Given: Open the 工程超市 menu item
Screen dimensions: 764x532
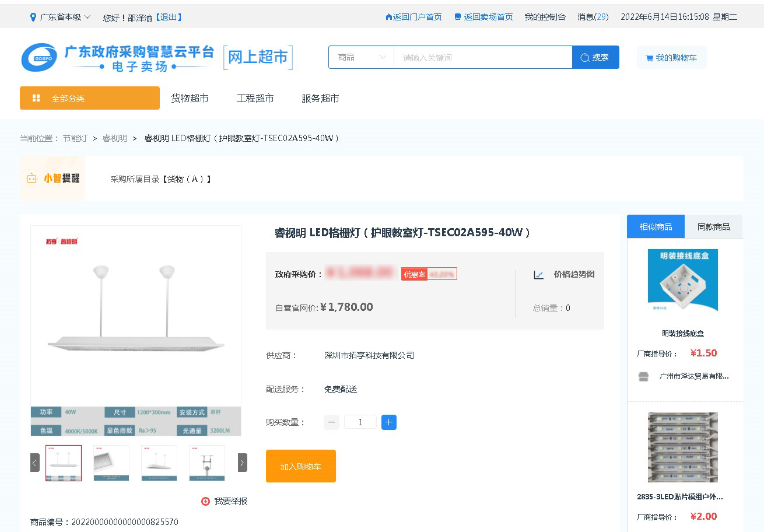Looking at the screenshot, I should pos(255,98).
